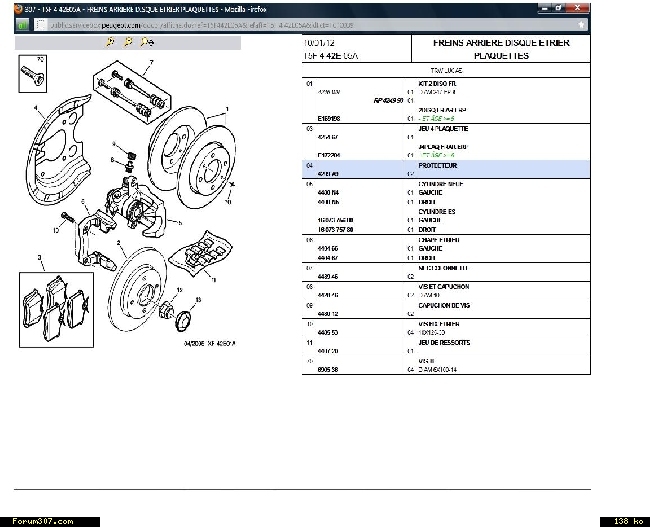Click the JEU 4 PLAQUETTE part entry
This screenshot has height=527, width=650.
(x=442, y=128)
